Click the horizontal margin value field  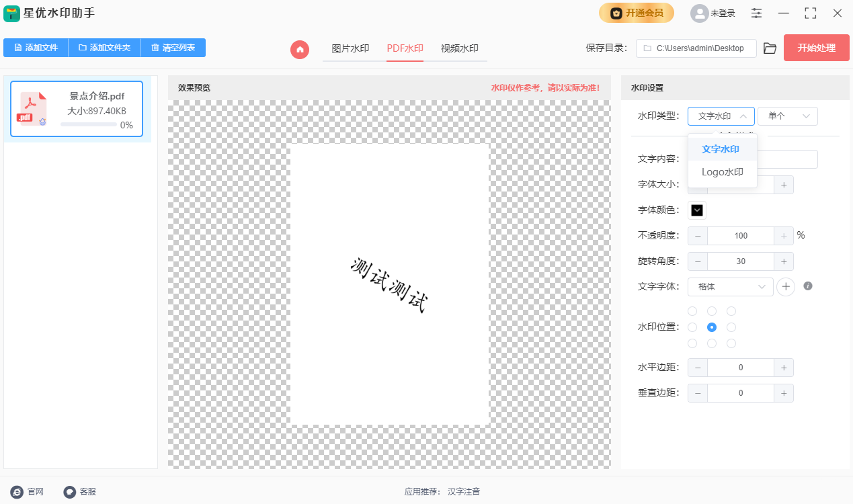[741, 368]
